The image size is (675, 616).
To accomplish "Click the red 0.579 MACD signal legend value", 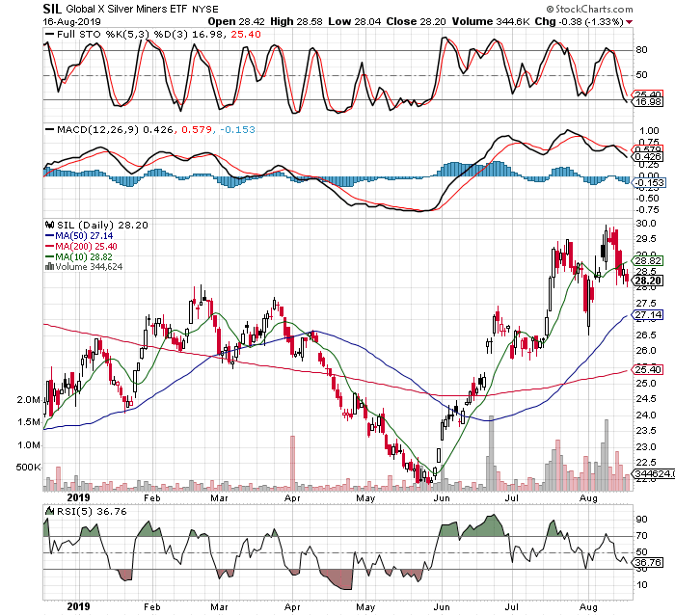I will [x=197, y=129].
